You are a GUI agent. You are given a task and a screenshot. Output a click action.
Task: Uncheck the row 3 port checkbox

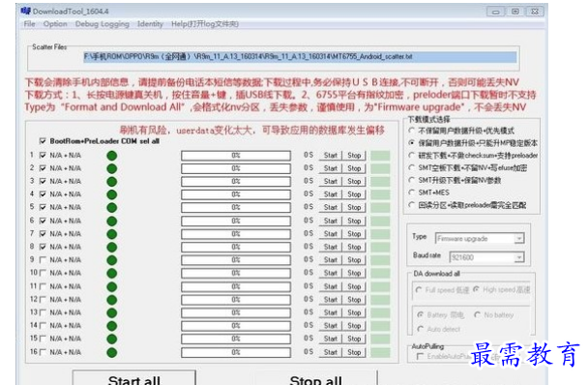click(43, 181)
